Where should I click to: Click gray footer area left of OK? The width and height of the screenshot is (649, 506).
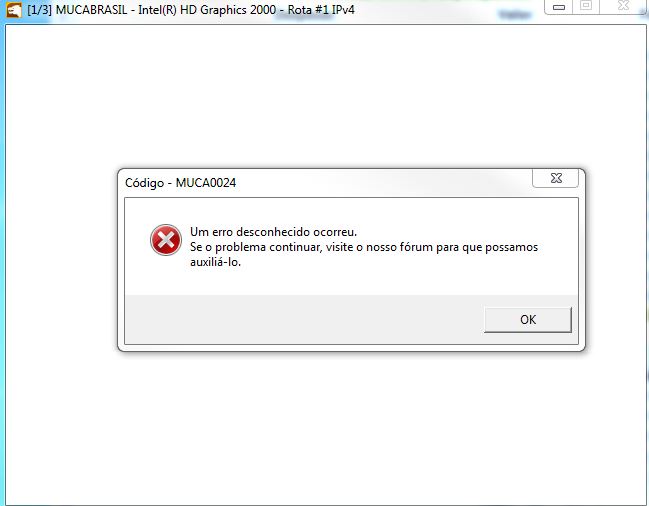point(304,319)
